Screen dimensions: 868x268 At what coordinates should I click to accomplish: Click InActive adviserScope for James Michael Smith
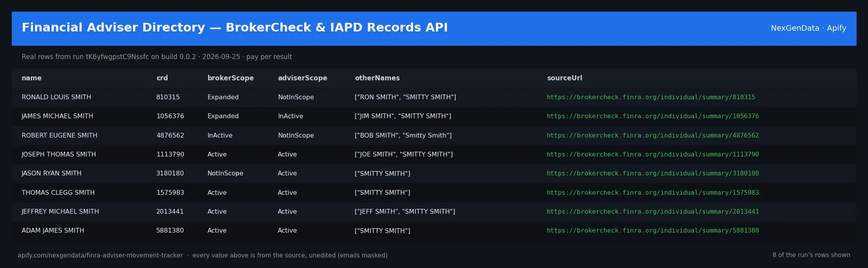tap(290, 116)
